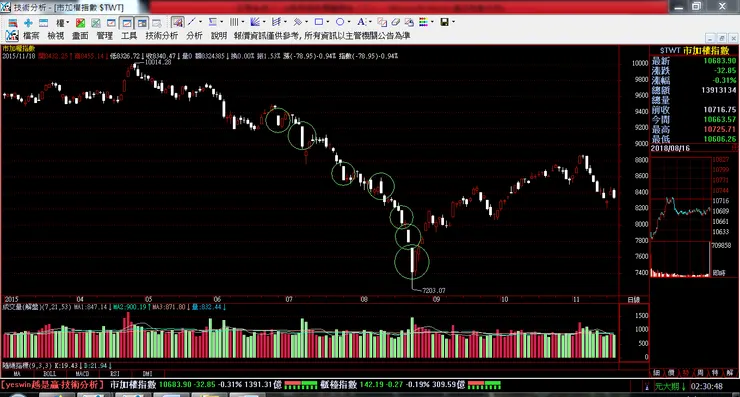Screen dimensions: 740x397
Task: Expand the vertical lines tool dropdown arrow
Action: coord(243,22)
